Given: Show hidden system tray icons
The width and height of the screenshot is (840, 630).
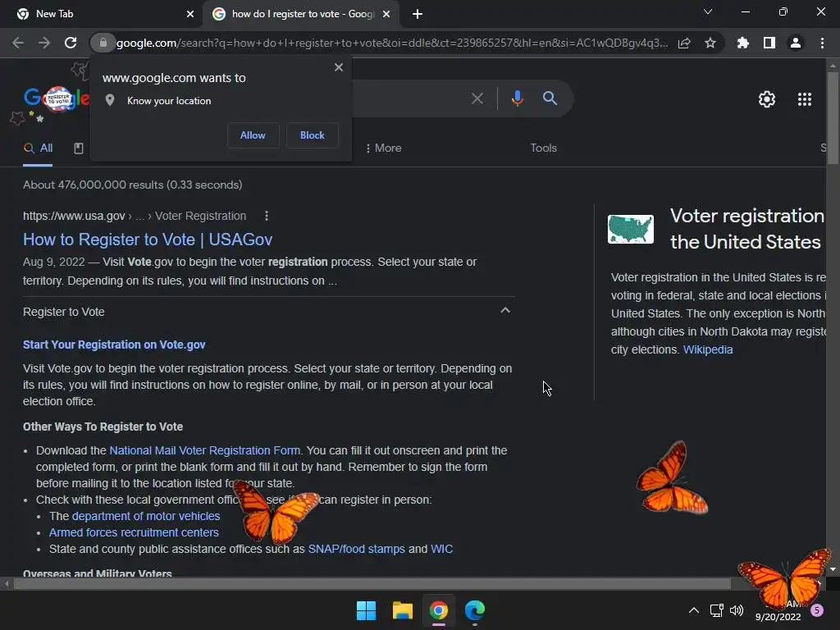Looking at the screenshot, I should point(694,610).
